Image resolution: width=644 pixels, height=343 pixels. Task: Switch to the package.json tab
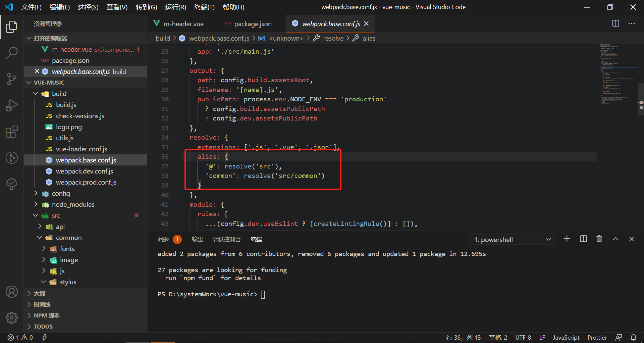(252, 24)
